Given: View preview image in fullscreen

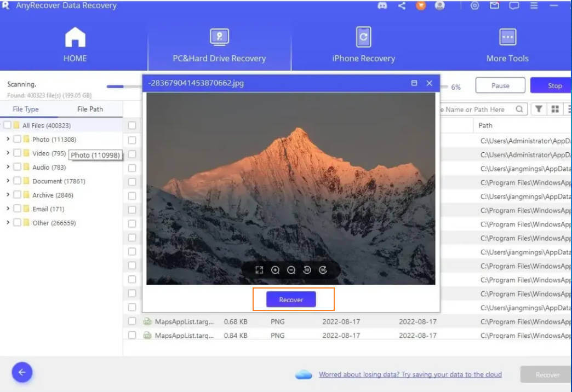Looking at the screenshot, I should click(x=259, y=270).
